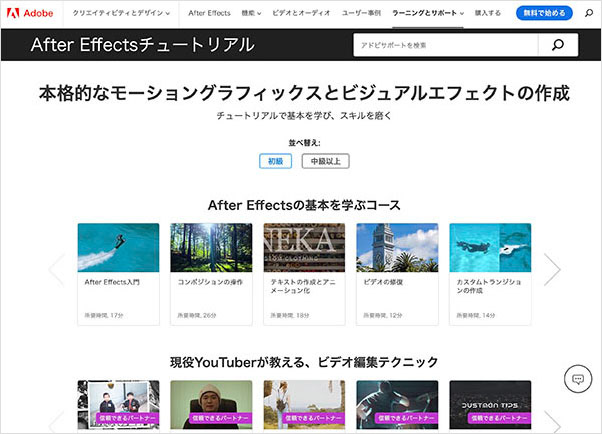Open the コンポジションの操作 forest thumbnail
602x434 pixels.
tap(211, 248)
